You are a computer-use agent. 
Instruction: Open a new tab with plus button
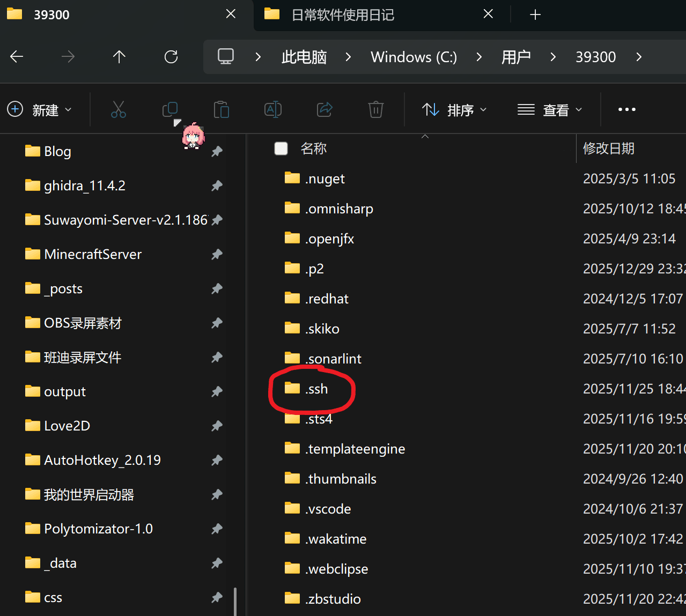click(x=535, y=15)
